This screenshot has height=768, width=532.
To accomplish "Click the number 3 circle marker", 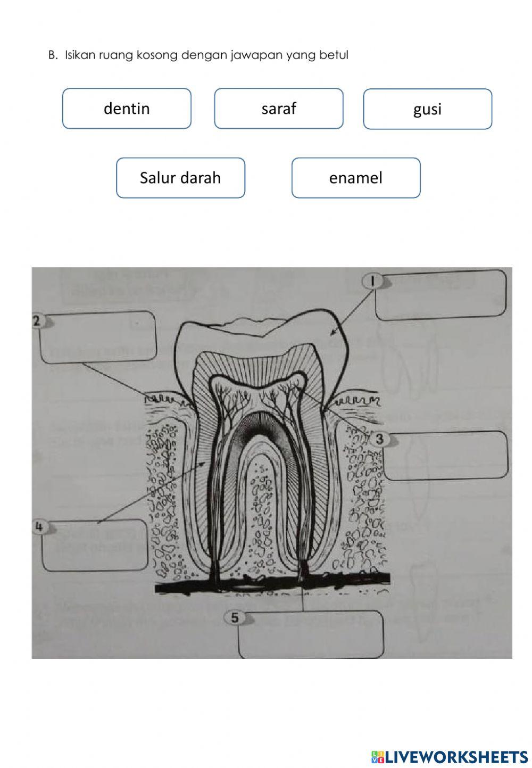I will click(x=379, y=439).
